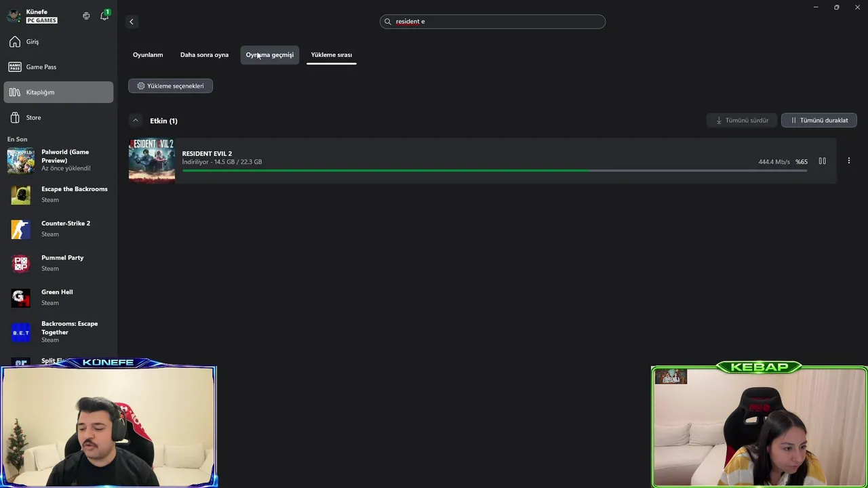
Task: Open the Künefe profile avatar
Action: pyautogui.click(x=14, y=16)
